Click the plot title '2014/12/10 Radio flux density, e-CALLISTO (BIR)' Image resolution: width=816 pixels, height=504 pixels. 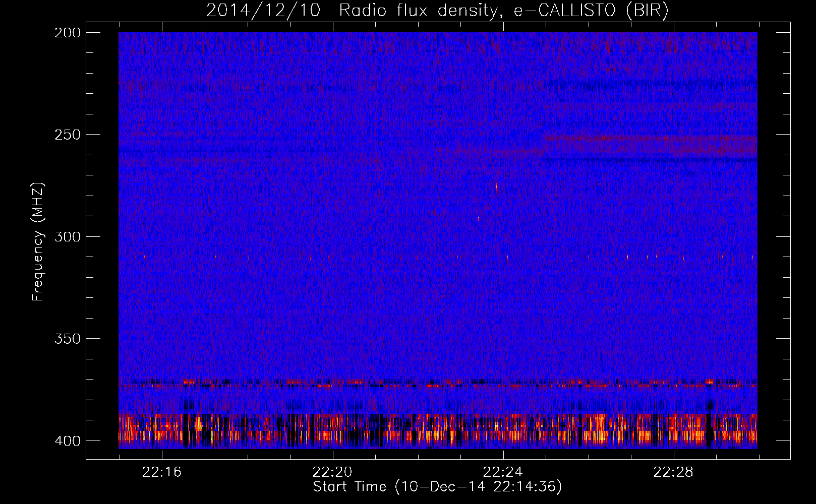(x=437, y=11)
